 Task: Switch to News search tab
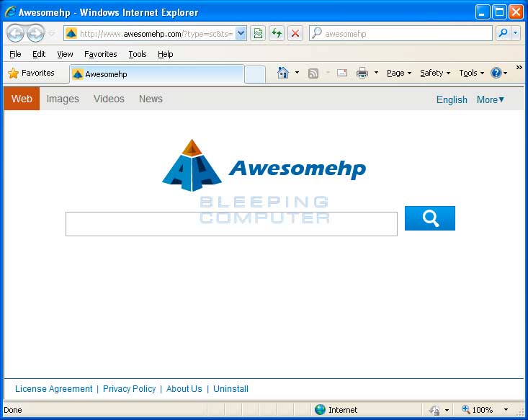(151, 99)
